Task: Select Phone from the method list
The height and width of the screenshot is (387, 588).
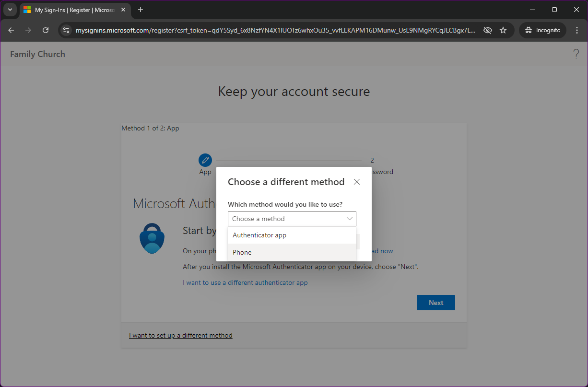Action: click(292, 252)
